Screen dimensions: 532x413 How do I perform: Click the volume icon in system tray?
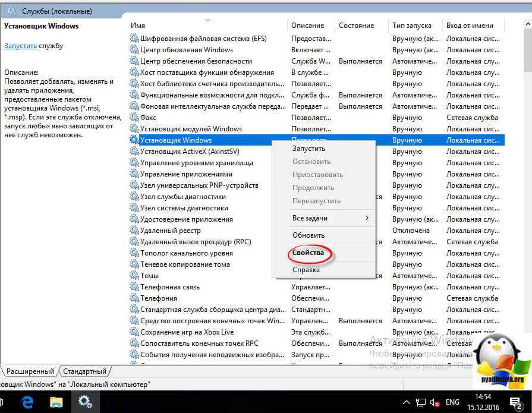[x=435, y=403]
